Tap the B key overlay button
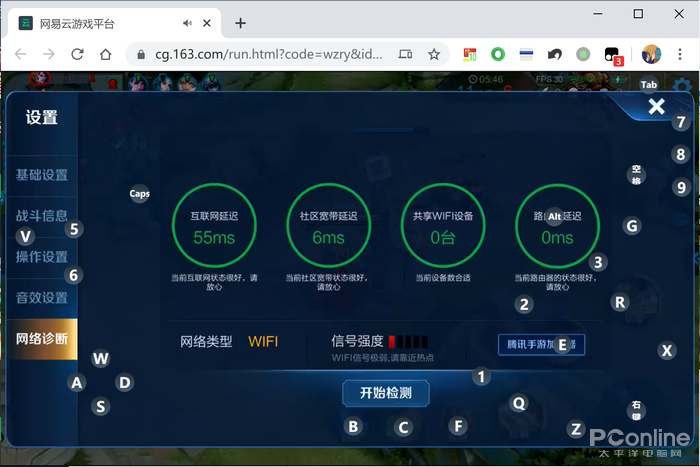This screenshot has width=700, height=467. pos(353,426)
